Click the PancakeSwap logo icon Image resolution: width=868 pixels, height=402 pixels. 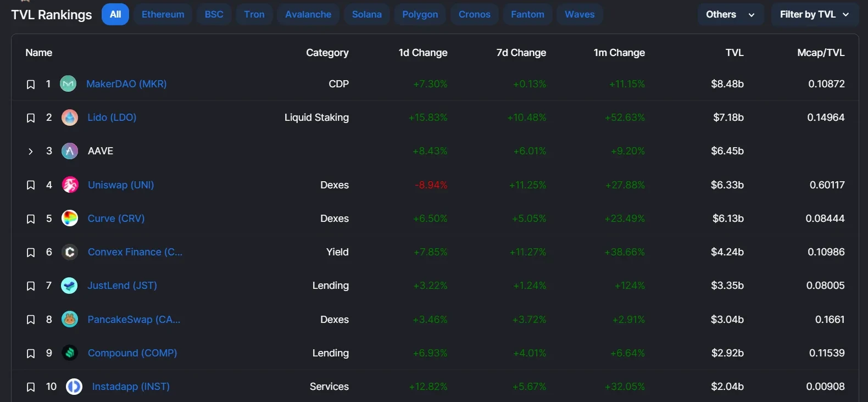[x=70, y=320]
